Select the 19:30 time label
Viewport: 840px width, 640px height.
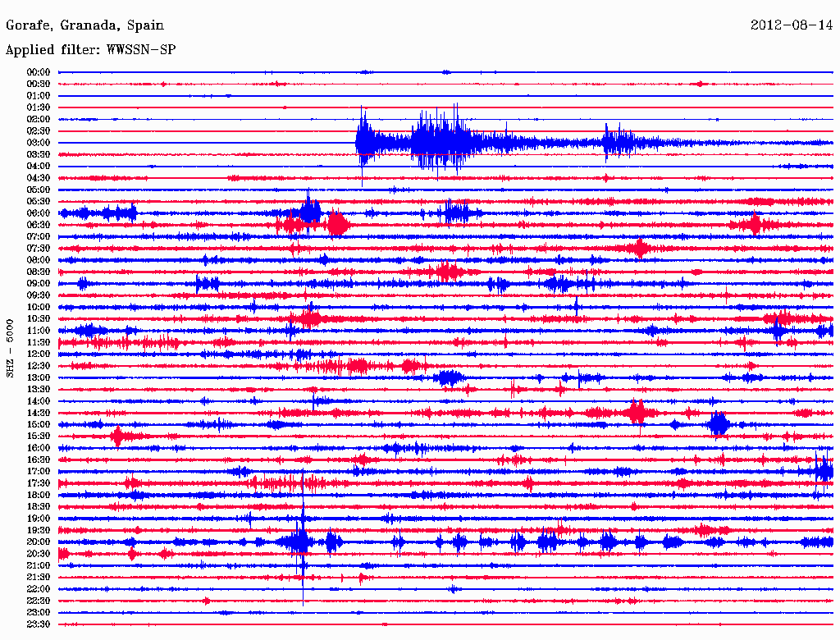click(38, 530)
